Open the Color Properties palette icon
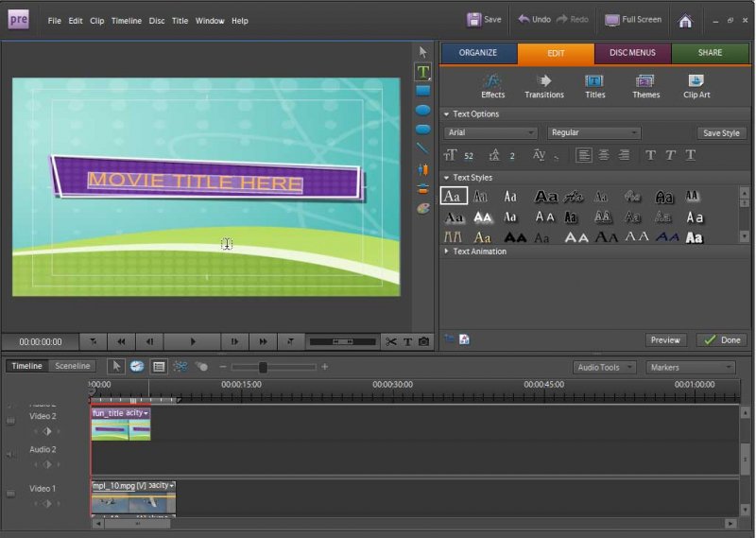Screen dimensions: 756x538 click(x=422, y=207)
